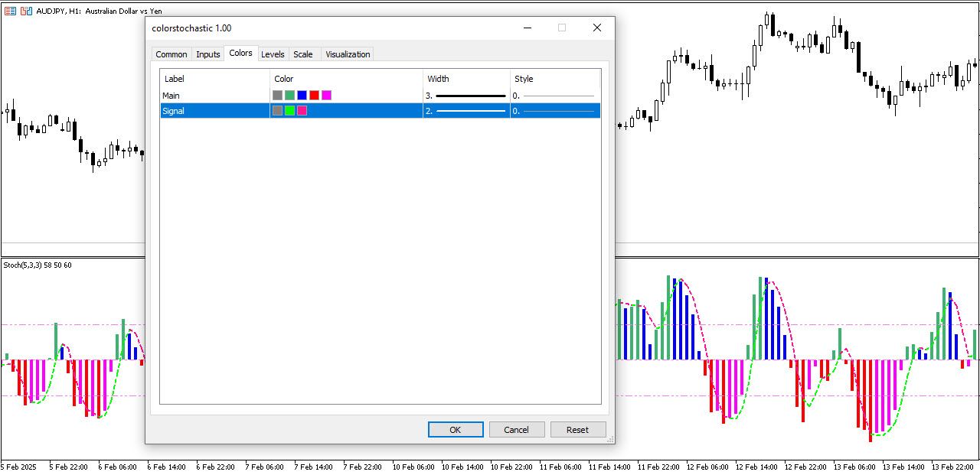
Task: Select the Colors tab
Action: click(x=241, y=53)
